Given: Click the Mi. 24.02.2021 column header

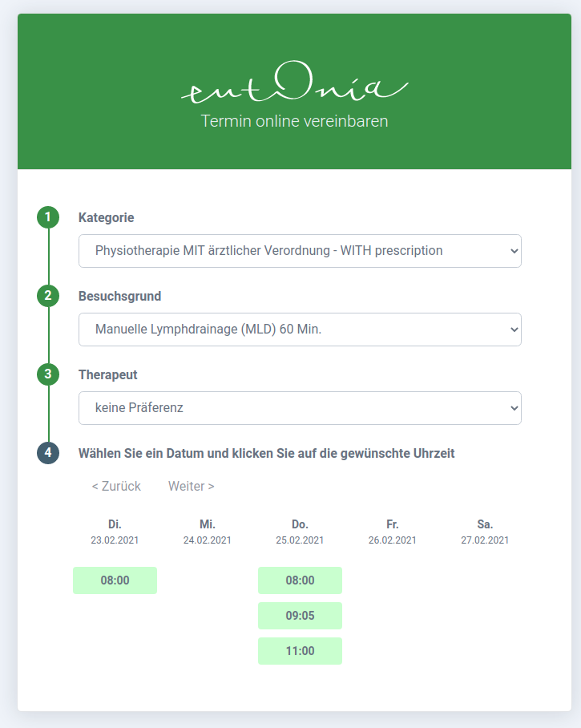Looking at the screenshot, I should point(207,532).
